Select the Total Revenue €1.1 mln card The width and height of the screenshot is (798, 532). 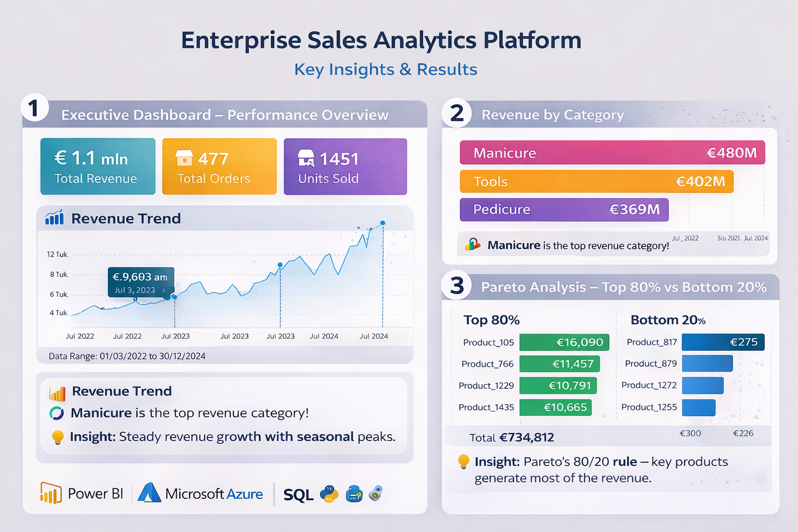pyautogui.click(x=98, y=166)
